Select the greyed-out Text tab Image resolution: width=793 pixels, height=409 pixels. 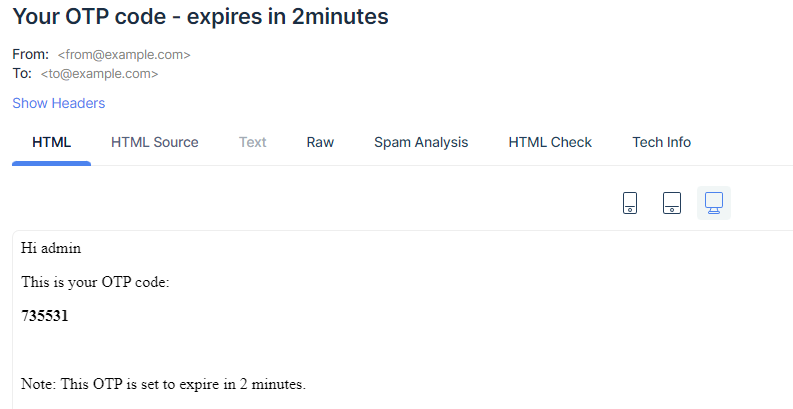(x=252, y=142)
